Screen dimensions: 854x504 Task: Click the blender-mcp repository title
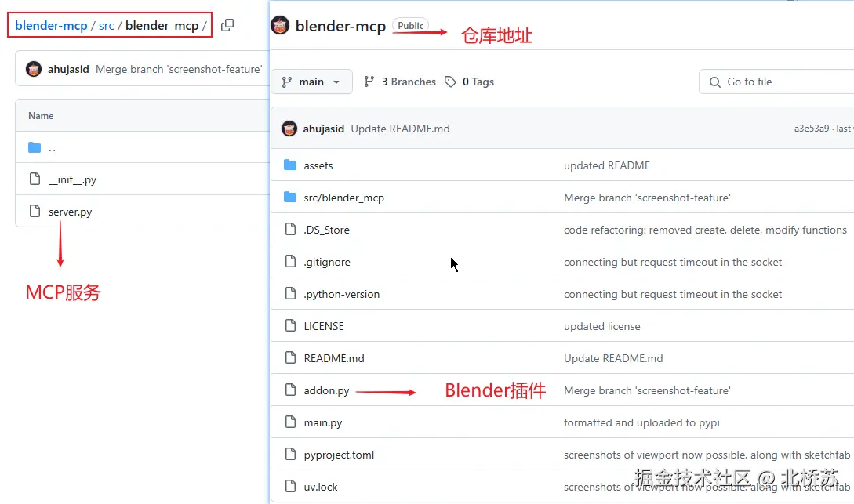tap(340, 26)
